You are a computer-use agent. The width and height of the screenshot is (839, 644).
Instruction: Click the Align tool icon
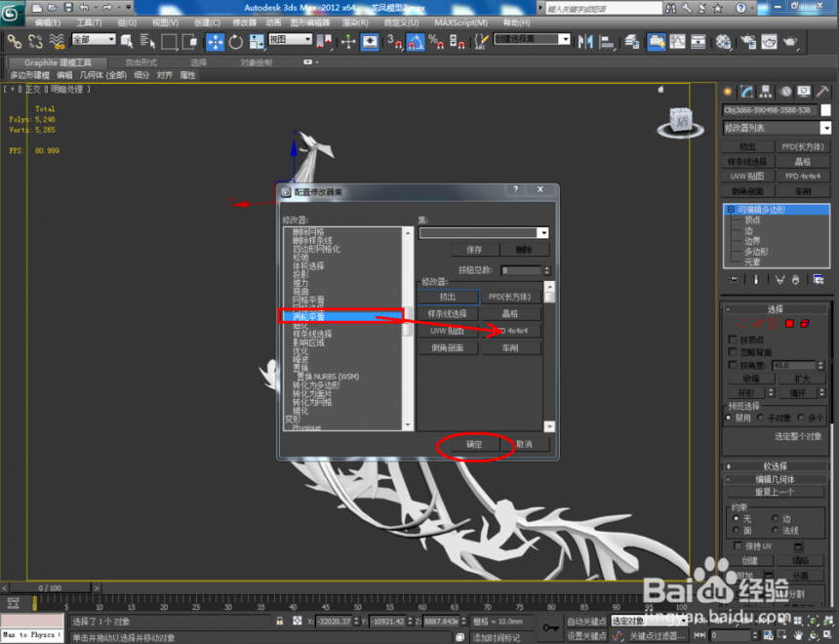coord(607,42)
